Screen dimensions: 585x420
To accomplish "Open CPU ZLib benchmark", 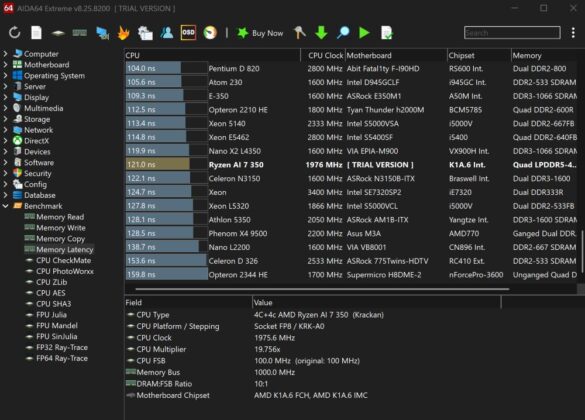I will point(51,282).
